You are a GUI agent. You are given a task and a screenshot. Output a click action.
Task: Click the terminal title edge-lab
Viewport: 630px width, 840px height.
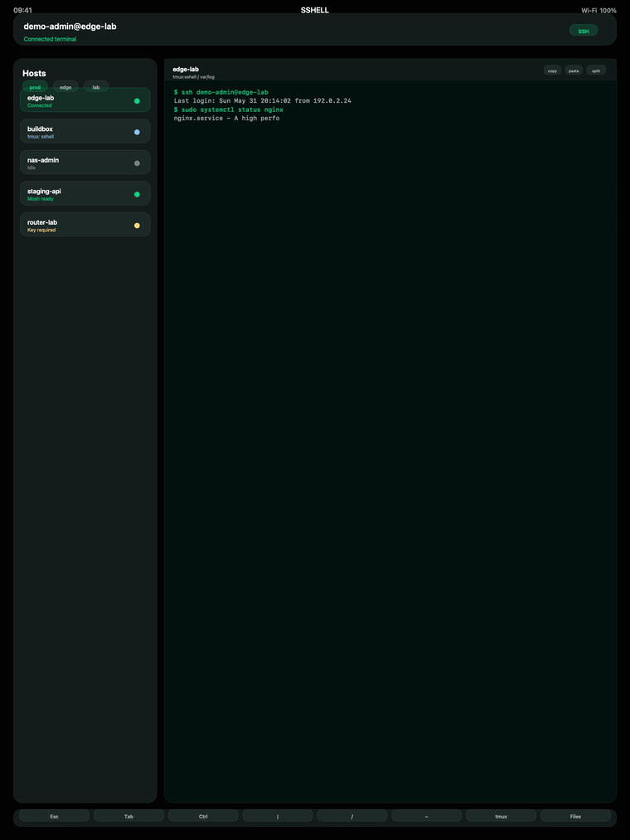[186, 69]
